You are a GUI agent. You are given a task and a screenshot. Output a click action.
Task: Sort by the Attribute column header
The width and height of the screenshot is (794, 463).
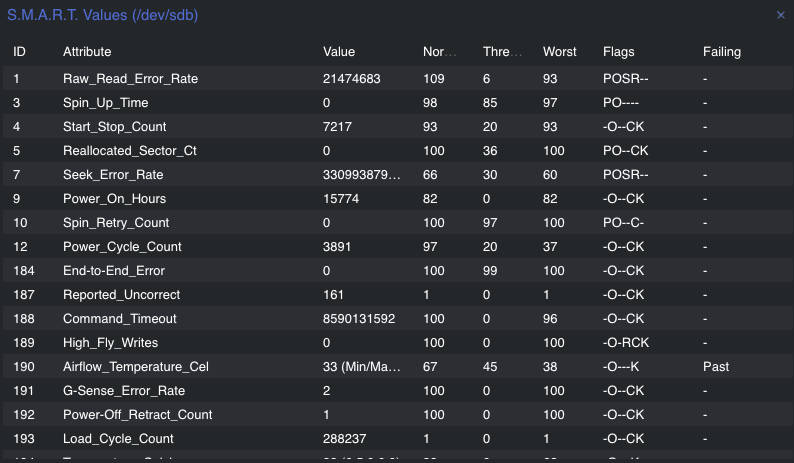pos(87,51)
